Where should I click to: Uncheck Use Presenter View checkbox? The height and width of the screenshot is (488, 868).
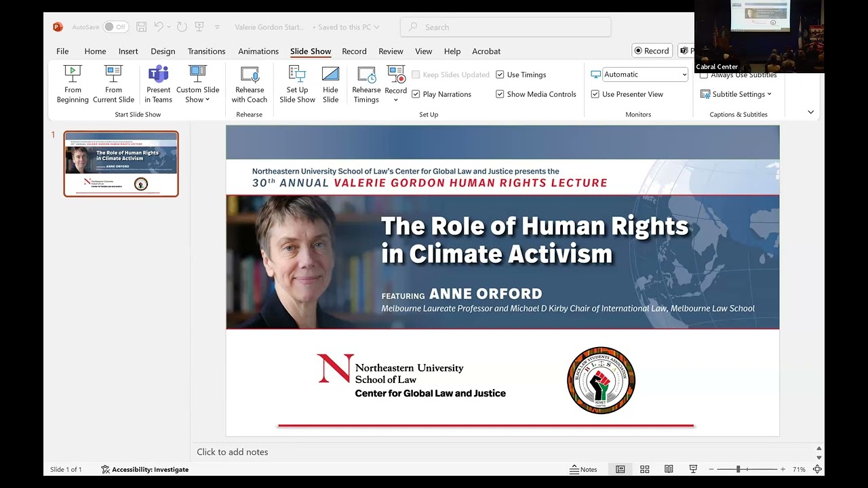click(x=595, y=94)
